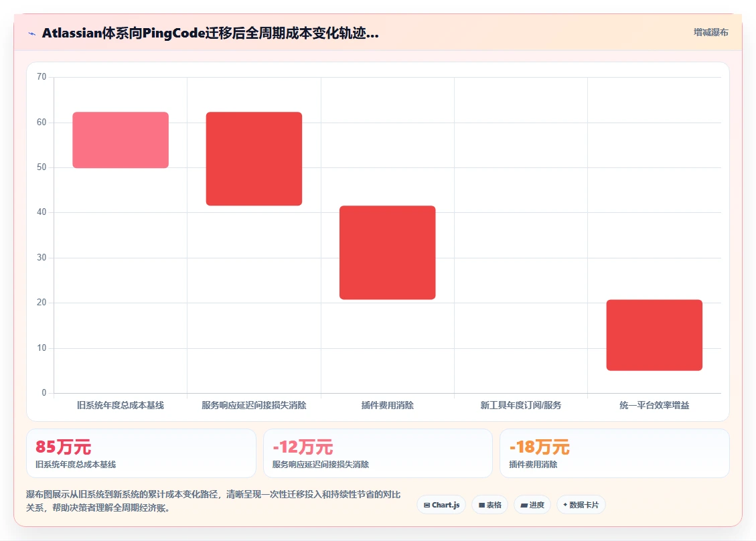Click the Chart.js tag

tap(442, 505)
